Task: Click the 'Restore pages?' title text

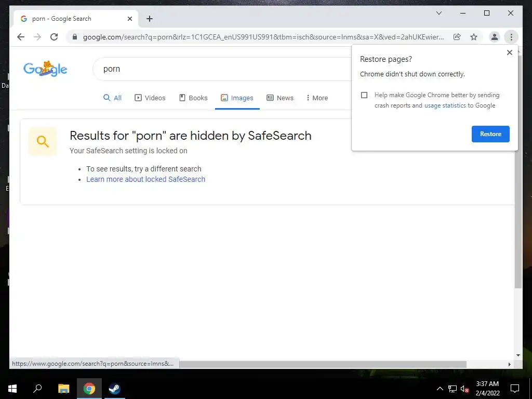Action: tap(386, 59)
